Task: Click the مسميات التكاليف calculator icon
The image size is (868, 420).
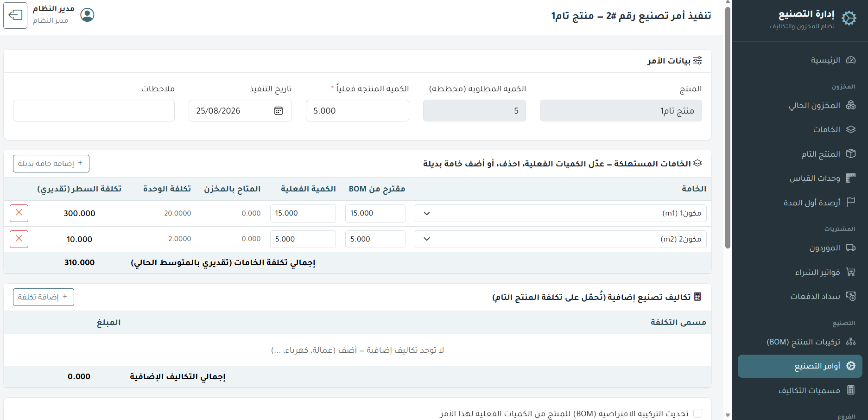Action: pos(851,390)
